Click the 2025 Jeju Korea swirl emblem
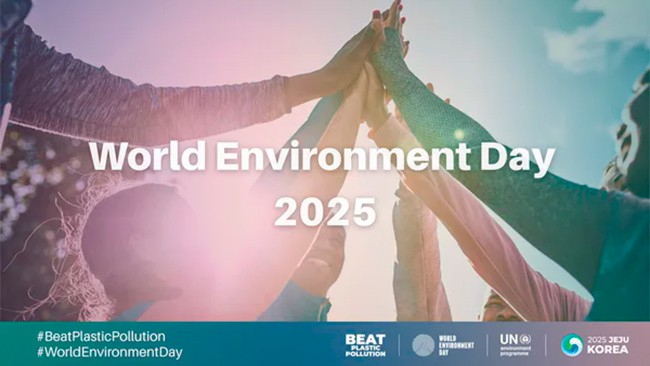The height and width of the screenshot is (366, 650). pyautogui.click(x=572, y=345)
